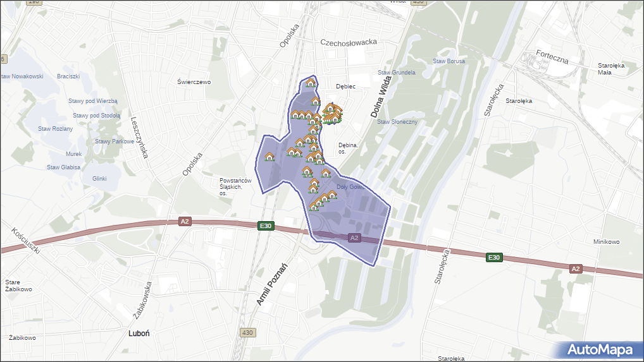The image size is (644, 362).
Task: Click the northernmost house icon in shaded district
Action: [x=311, y=83]
